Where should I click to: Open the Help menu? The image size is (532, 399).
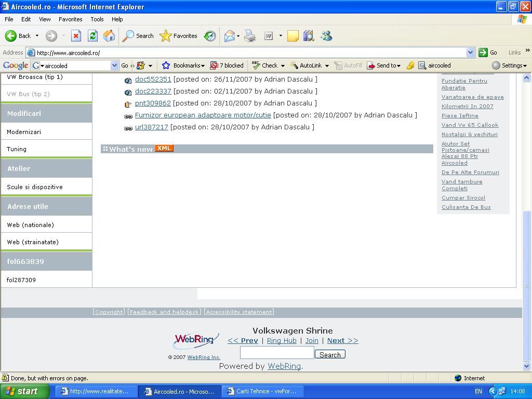coord(117,19)
